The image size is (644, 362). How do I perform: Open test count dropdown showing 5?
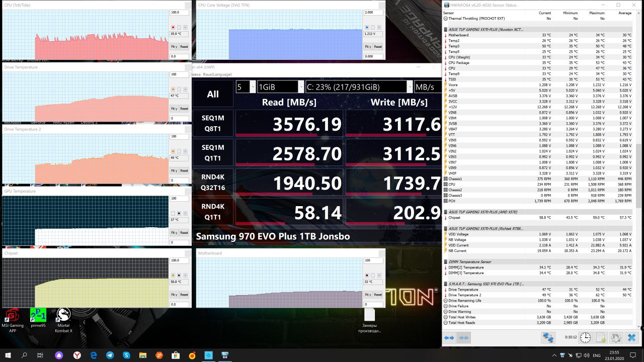246,87
